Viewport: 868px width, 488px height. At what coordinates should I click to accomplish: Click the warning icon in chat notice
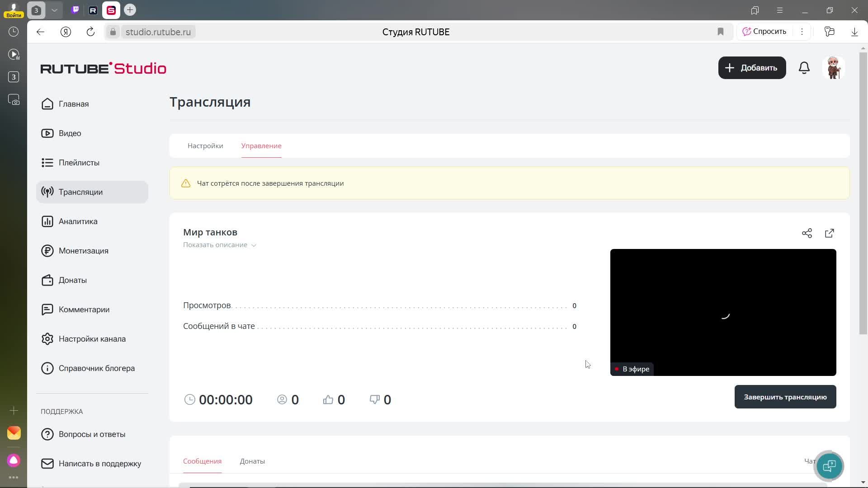click(x=186, y=183)
